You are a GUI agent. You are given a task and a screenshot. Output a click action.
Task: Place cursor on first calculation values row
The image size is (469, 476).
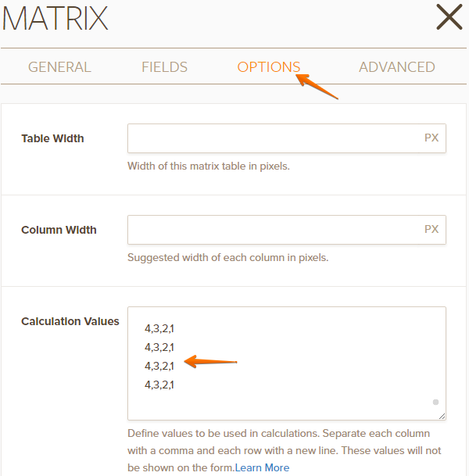pyautogui.click(x=159, y=328)
